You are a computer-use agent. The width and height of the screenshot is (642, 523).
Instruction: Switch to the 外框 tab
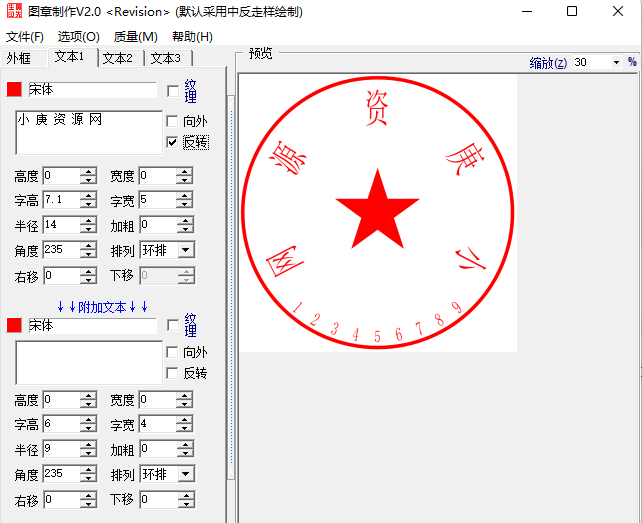click(21, 58)
